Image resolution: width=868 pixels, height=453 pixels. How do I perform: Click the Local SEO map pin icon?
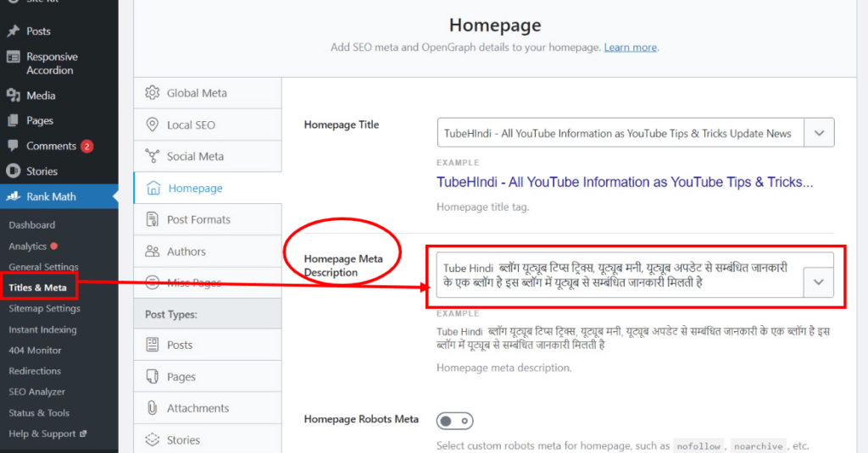[153, 124]
